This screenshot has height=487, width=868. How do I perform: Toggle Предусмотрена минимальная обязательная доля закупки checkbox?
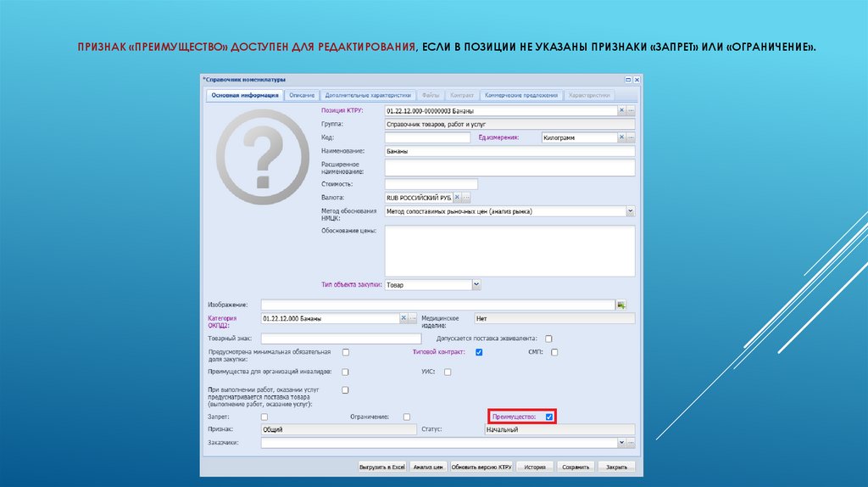point(346,352)
